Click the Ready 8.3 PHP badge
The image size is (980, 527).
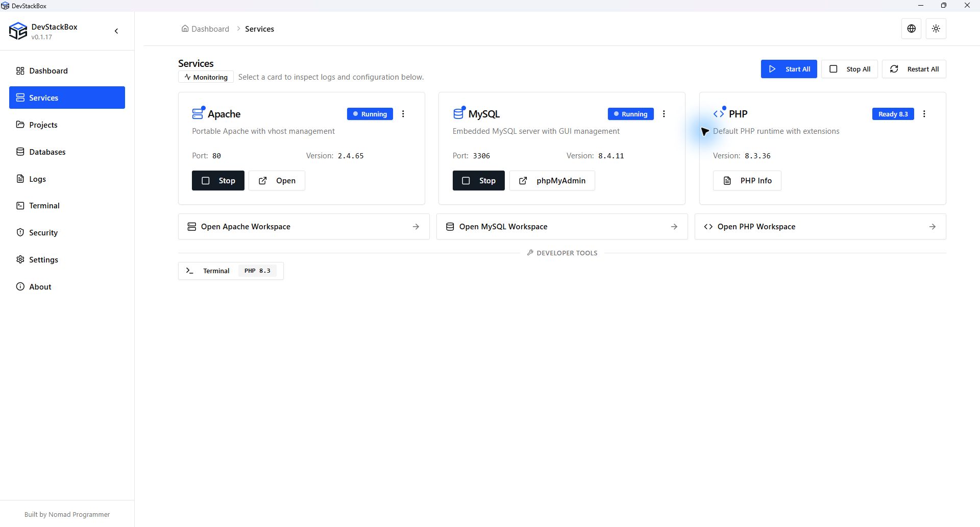click(x=893, y=114)
